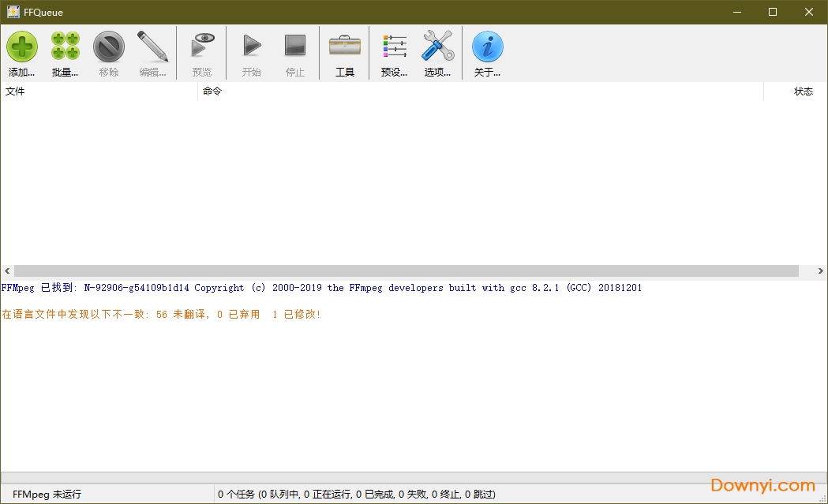
Task: Click the green plus 添加 (Add) icon
Action: pyautogui.click(x=22, y=47)
